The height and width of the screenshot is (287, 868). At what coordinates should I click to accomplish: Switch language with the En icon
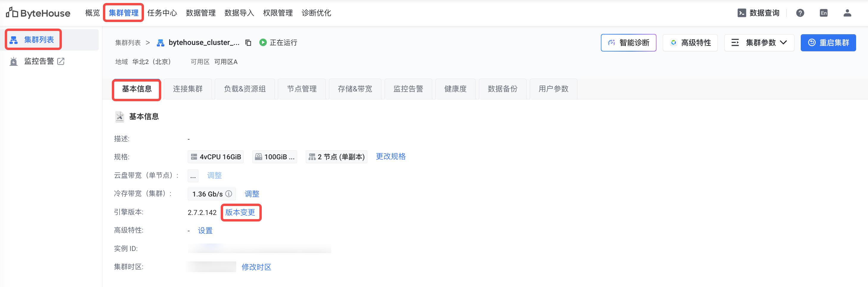pos(823,13)
